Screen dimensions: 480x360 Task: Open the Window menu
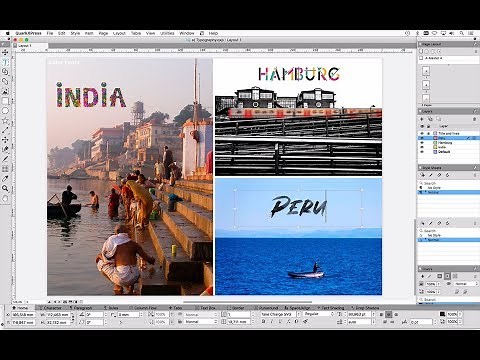pyautogui.click(x=187, y=33)
